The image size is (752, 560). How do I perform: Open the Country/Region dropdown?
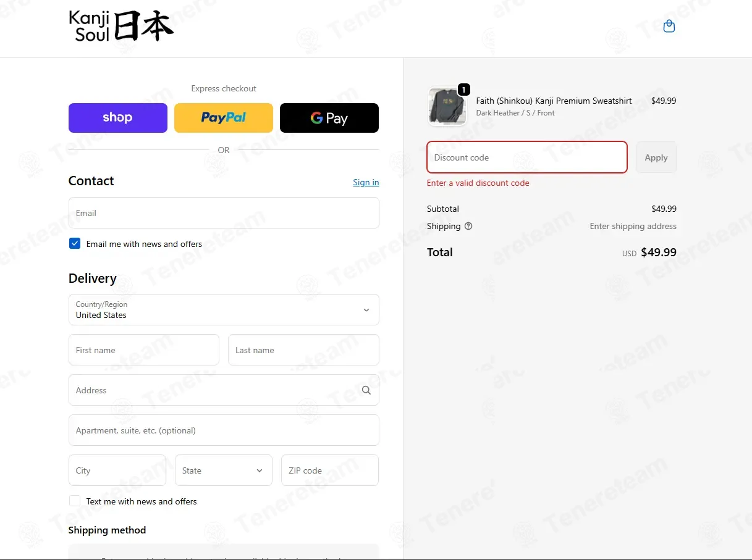pyautogui.click(x=224, y=309)
